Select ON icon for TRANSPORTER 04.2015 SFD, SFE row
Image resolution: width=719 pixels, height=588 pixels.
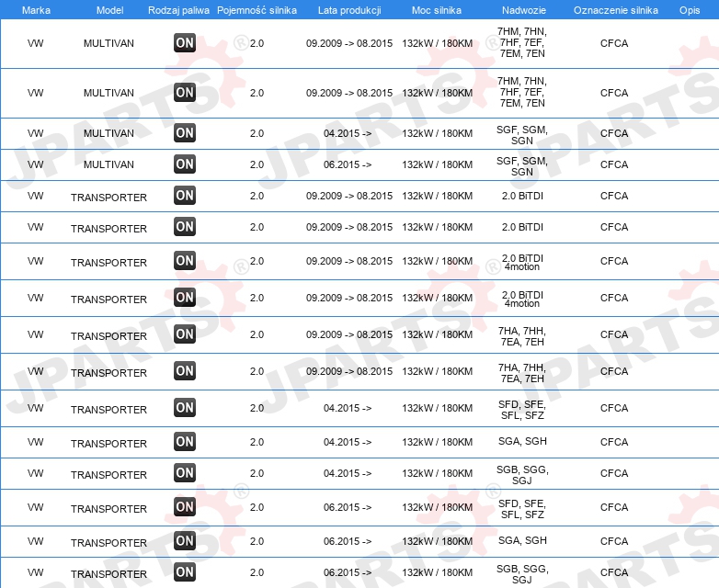[185, 407]
